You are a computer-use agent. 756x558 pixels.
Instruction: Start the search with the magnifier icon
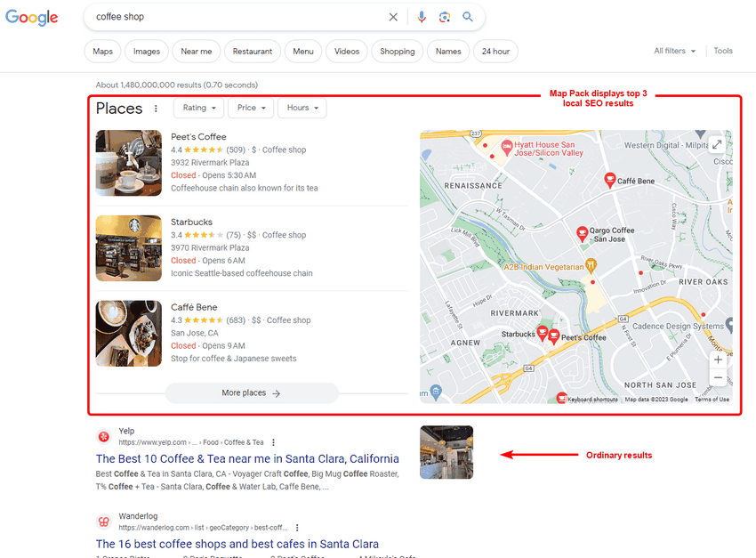469,17
